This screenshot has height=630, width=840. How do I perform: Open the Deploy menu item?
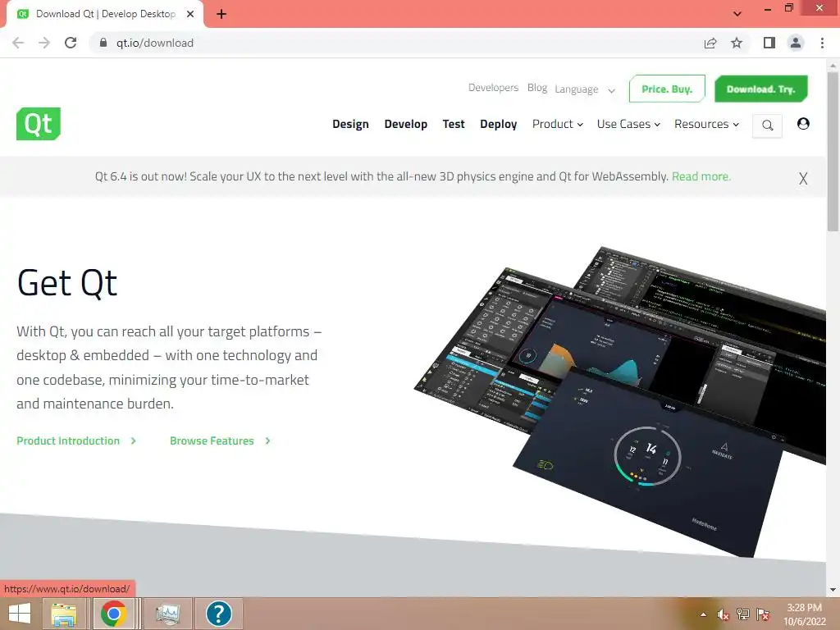pos(498,124)
